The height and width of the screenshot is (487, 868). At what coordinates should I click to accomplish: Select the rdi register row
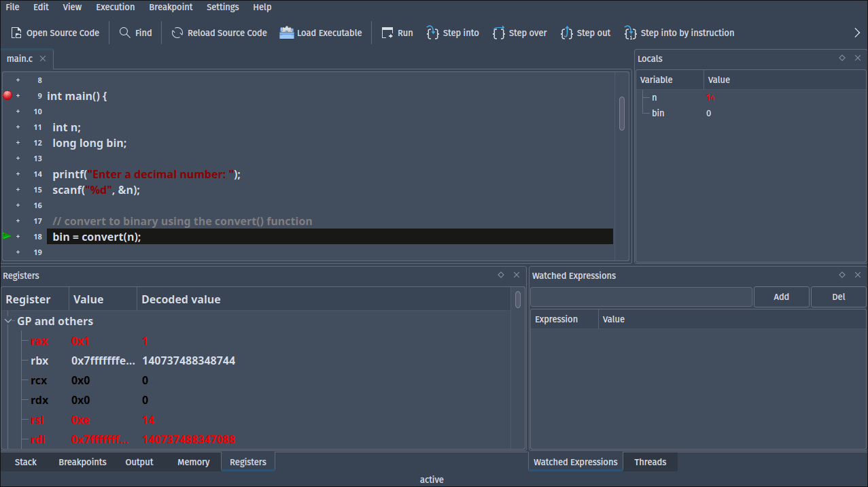pos(256,439)
